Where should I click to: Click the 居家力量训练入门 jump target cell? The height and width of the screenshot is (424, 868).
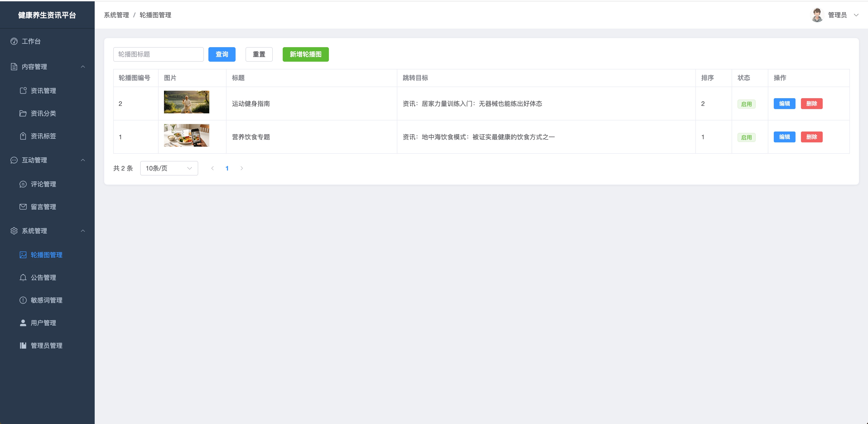tap(546, 104)
